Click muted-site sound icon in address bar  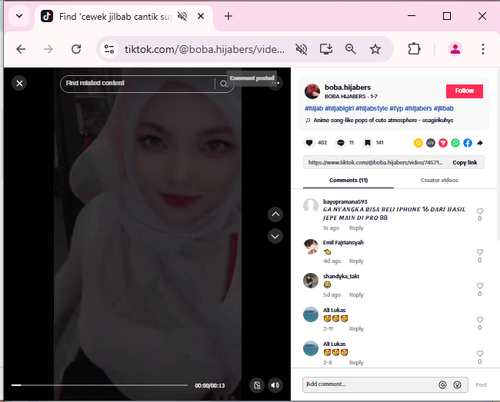tap(301, 49)
